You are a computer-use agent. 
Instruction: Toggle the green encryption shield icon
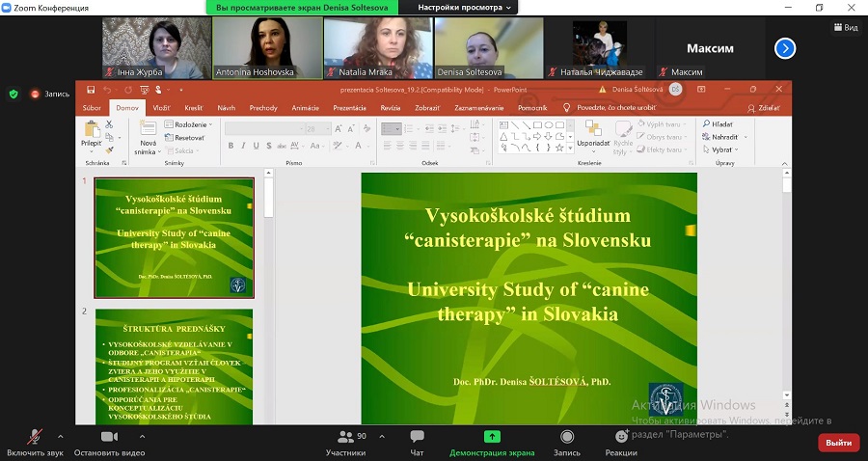[14, 94]
